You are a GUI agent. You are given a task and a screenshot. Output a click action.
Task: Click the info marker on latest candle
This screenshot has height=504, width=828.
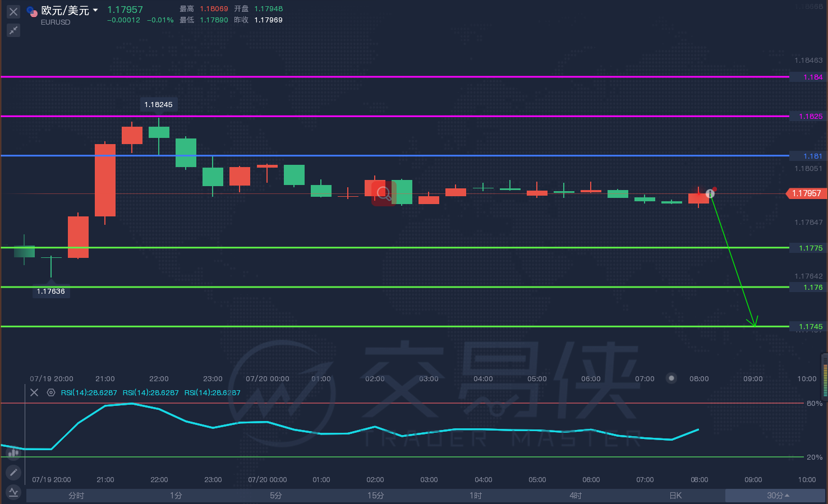point(710,193)
